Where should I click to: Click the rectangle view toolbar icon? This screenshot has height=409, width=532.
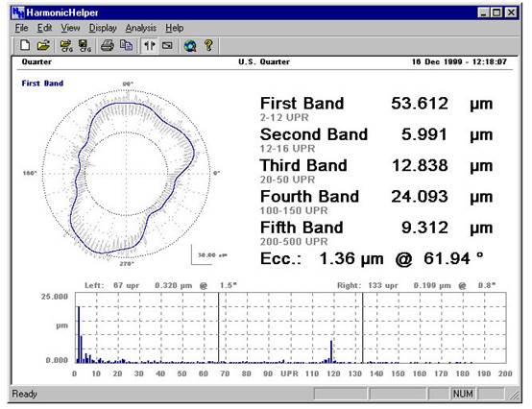coord(167,45)
